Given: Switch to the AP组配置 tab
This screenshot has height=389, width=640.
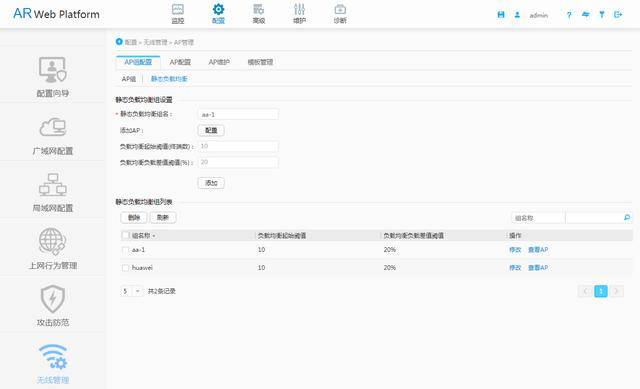Looking at the screenshot, I should (x=138, y=62).
